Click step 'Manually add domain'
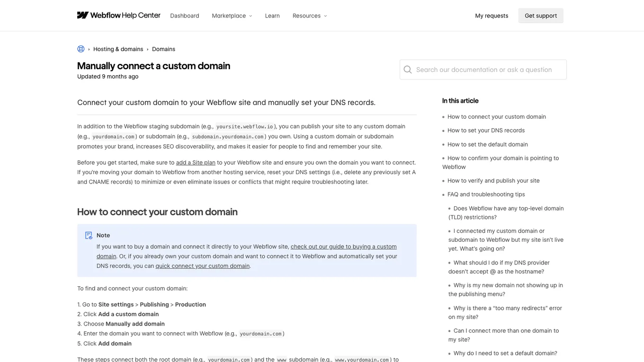The width and height of the screenshot is (644, 362). click(x=121, y=324)
